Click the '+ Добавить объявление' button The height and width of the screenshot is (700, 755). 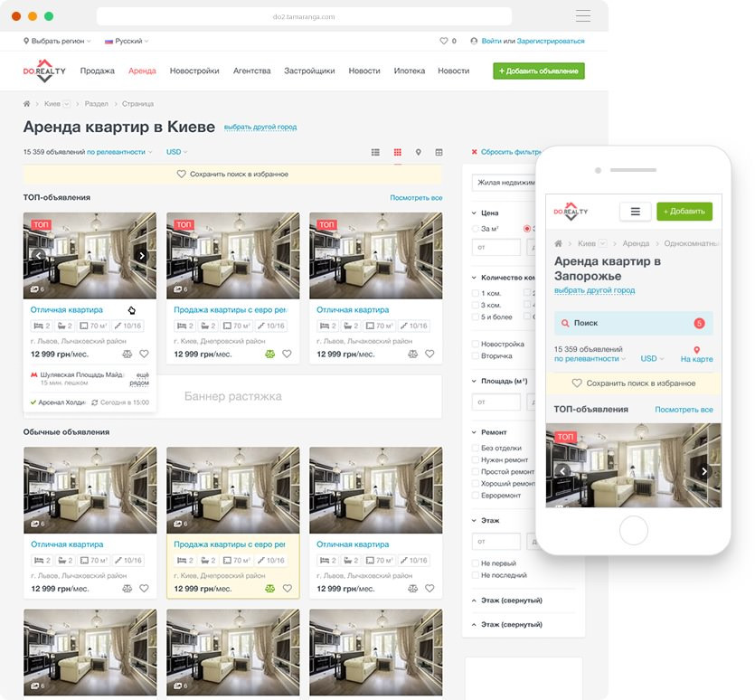coord(539,71)
